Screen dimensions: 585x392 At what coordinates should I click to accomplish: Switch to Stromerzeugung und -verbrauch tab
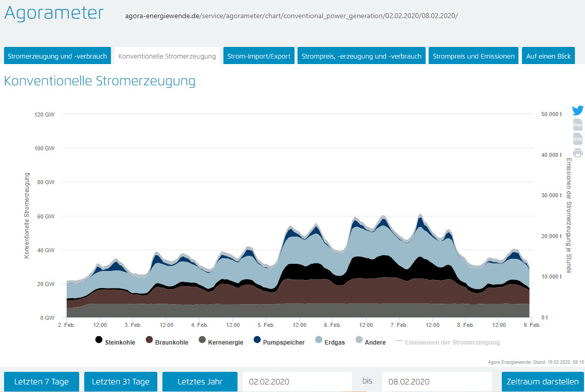tap(57, 56)
